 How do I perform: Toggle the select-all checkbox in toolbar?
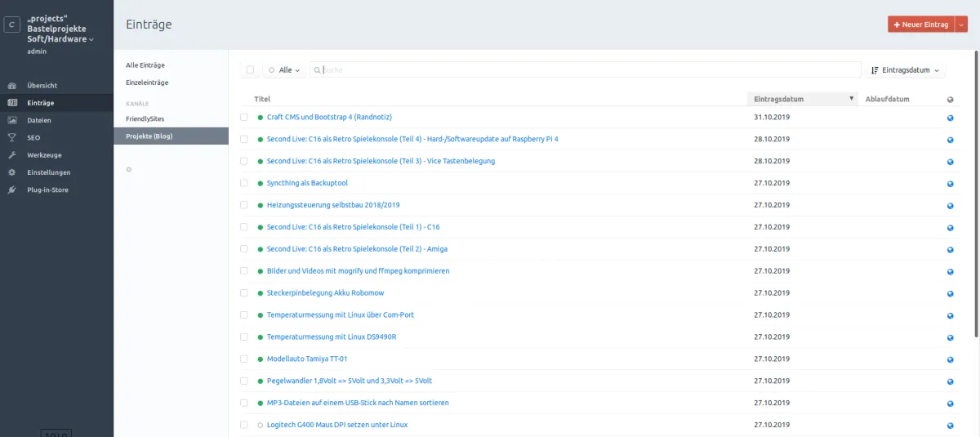[250, 70]
